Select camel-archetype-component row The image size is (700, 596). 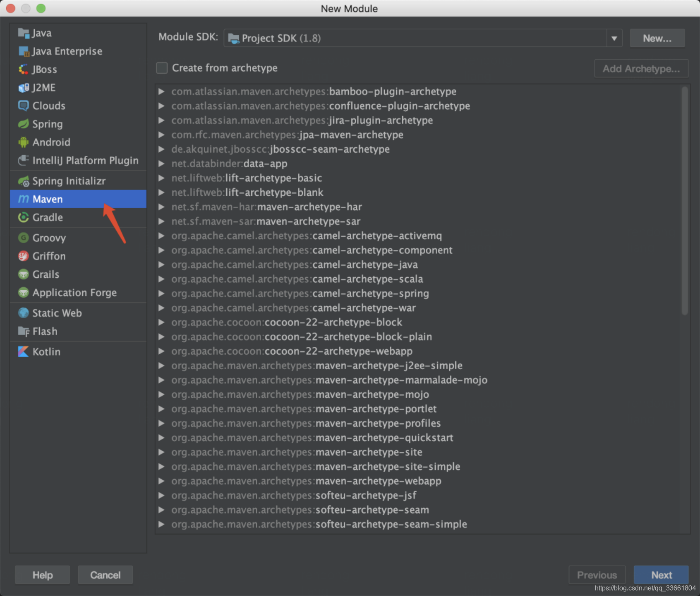pos(419,250)
